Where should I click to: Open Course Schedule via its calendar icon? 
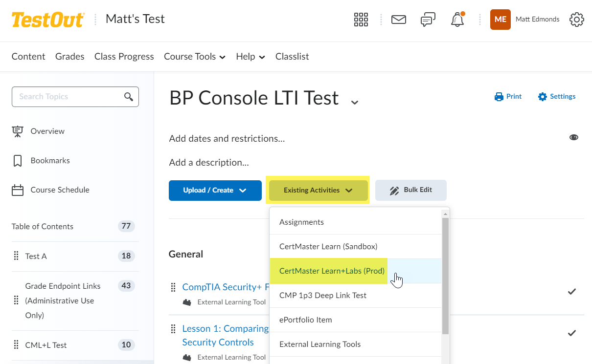[x=18, y=190]
